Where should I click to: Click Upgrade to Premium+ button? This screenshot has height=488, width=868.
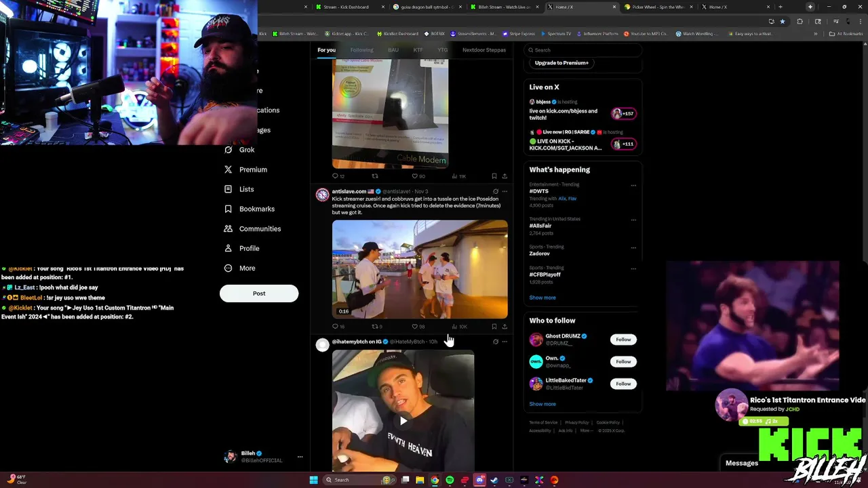tap(561, 63)
